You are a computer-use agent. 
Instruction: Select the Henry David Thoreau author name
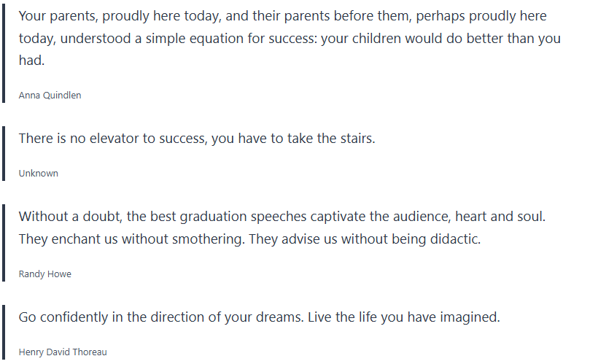[x=63, y=352]
